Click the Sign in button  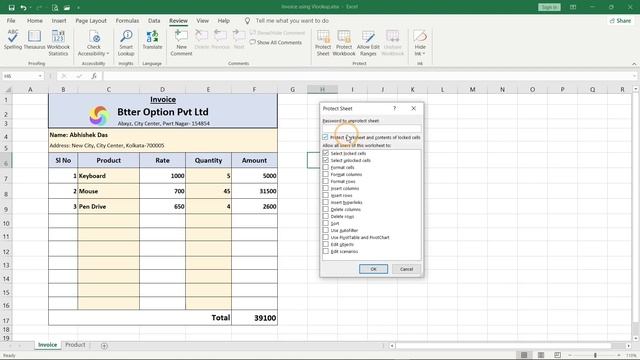coord(549,7)
